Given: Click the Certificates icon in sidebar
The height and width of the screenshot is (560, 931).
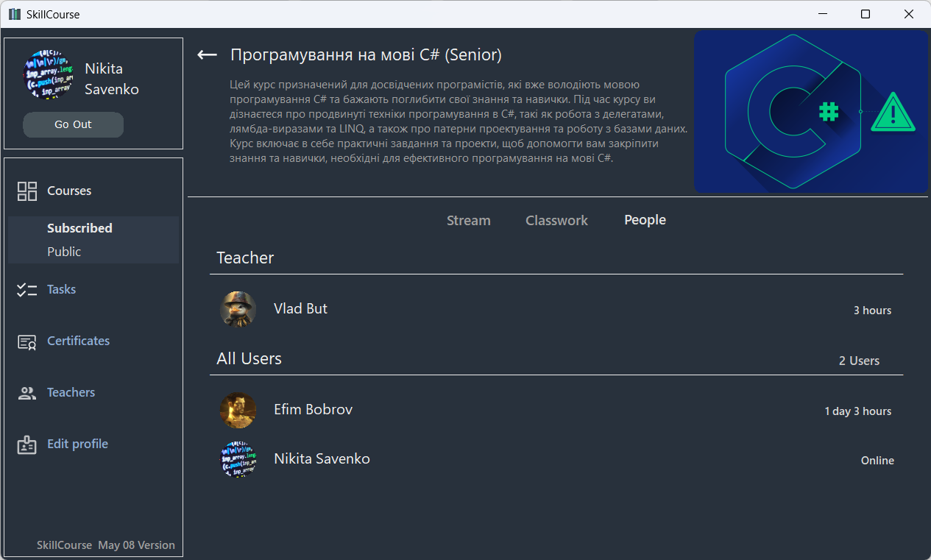Looking at the screenshot, I should pos(27,341).
